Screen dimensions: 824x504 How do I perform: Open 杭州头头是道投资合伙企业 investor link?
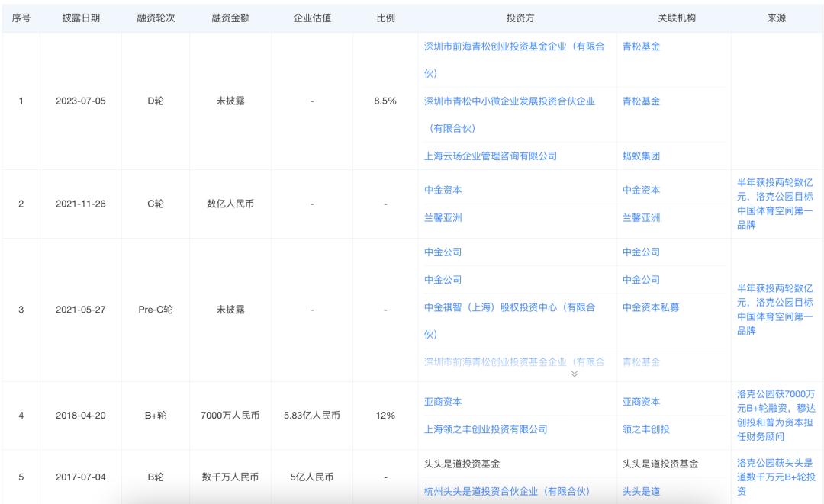507,491
